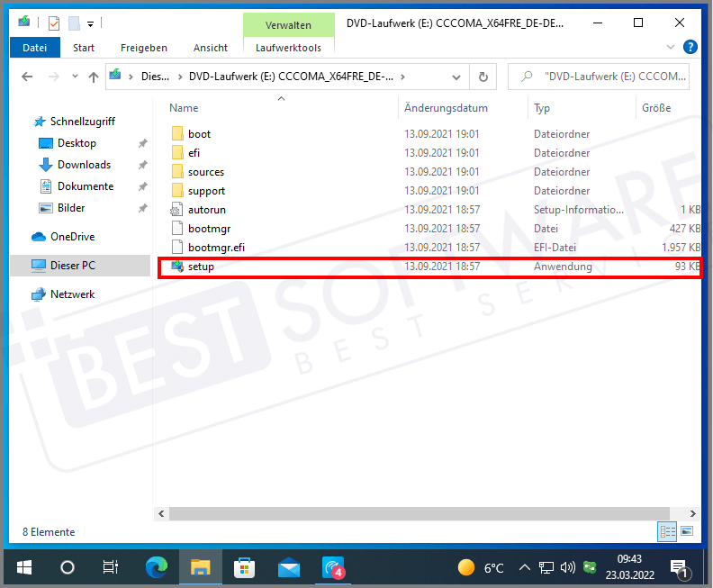Go back to previous folder
Screen dimensions: 713x588
(x=27, y=77)
